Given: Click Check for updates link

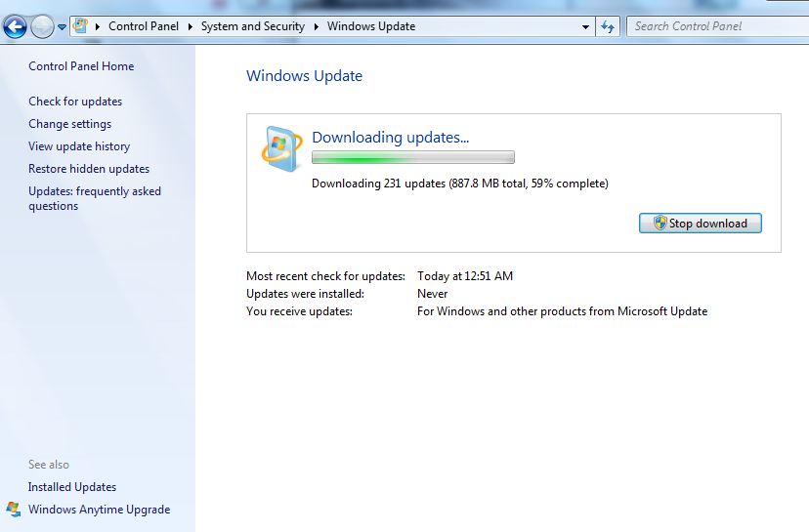Looking at the screenshot, I should tap(75, 102).
